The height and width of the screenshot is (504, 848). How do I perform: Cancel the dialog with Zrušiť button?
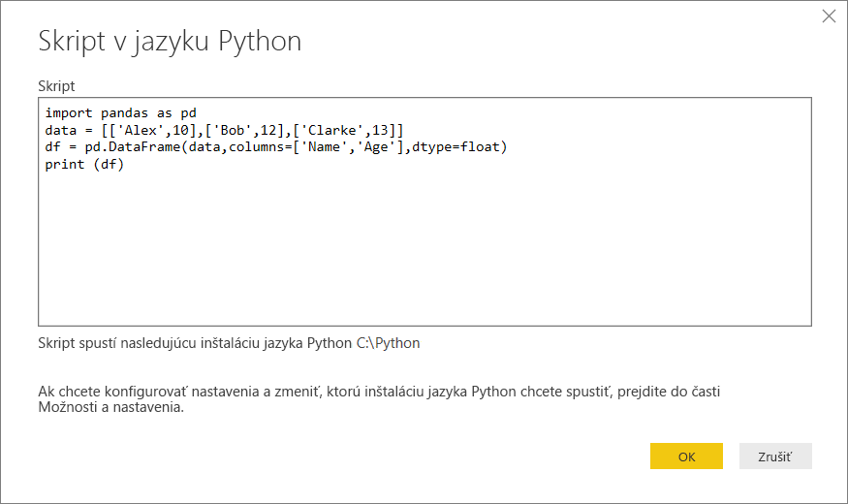pyautogui.click(x=775, y=456)
